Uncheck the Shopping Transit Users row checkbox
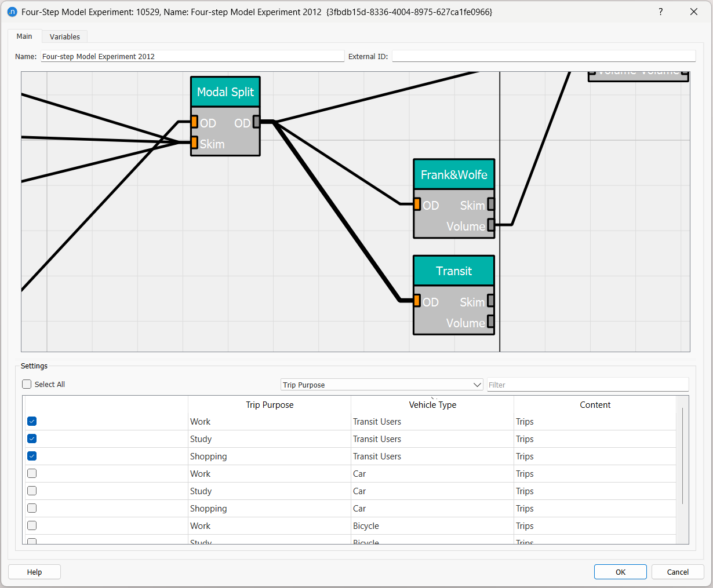 pos(32,456)
